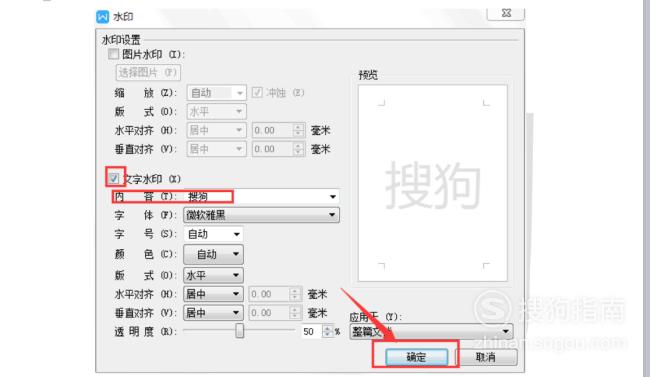Open the font size dropdown set to auto
This screenshot has width=650, height=377.
pyautogui.click(x=213, y=234)
